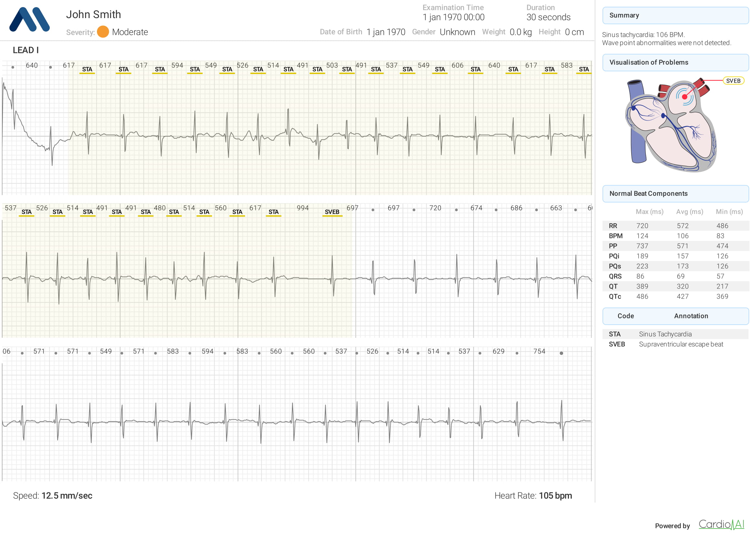Click the large end marker dot after 754
Screen dimensions: 756x534
click(x=561, y=353)
